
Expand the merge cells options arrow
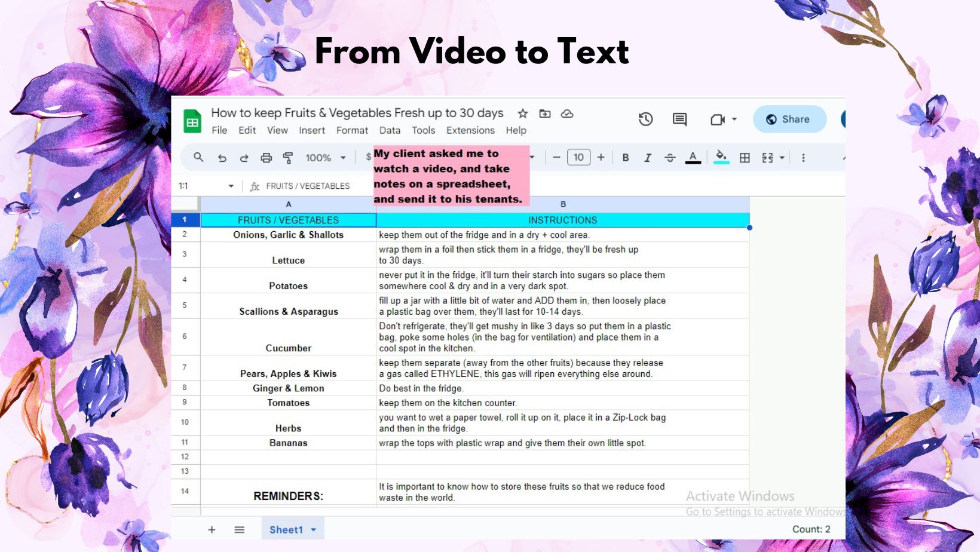(x=782, y=158)
